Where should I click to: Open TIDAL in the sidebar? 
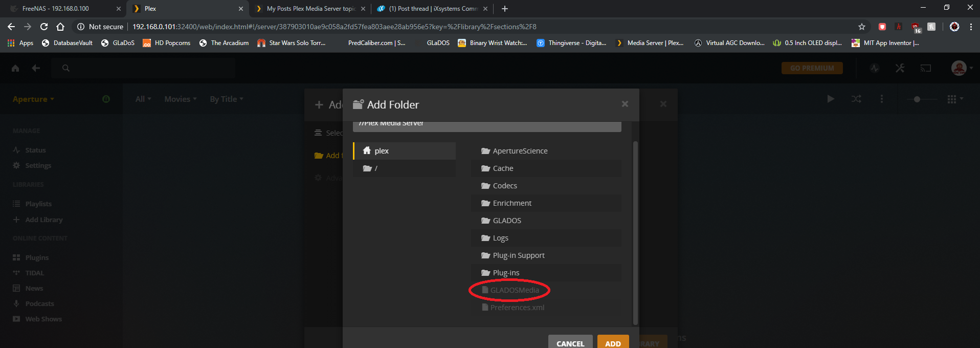(x=28, y=273)
